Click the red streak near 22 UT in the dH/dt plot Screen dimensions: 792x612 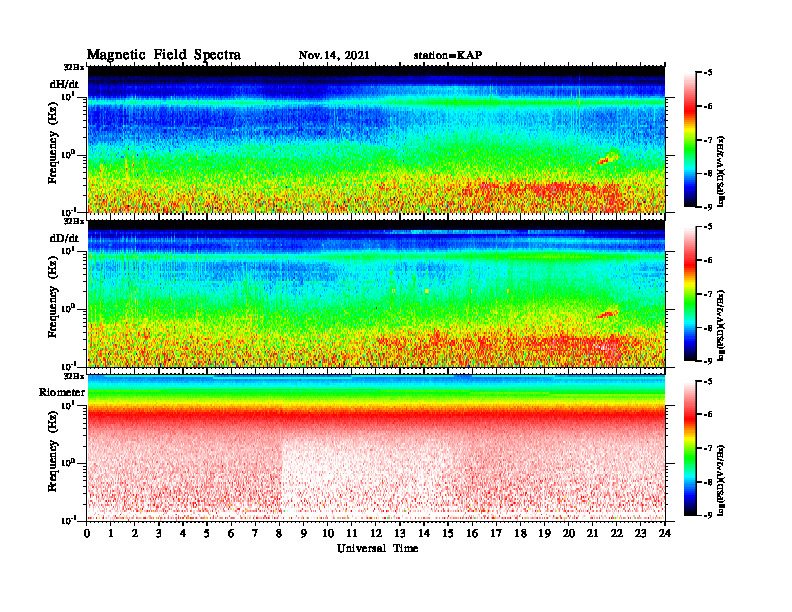coord(607,159)
